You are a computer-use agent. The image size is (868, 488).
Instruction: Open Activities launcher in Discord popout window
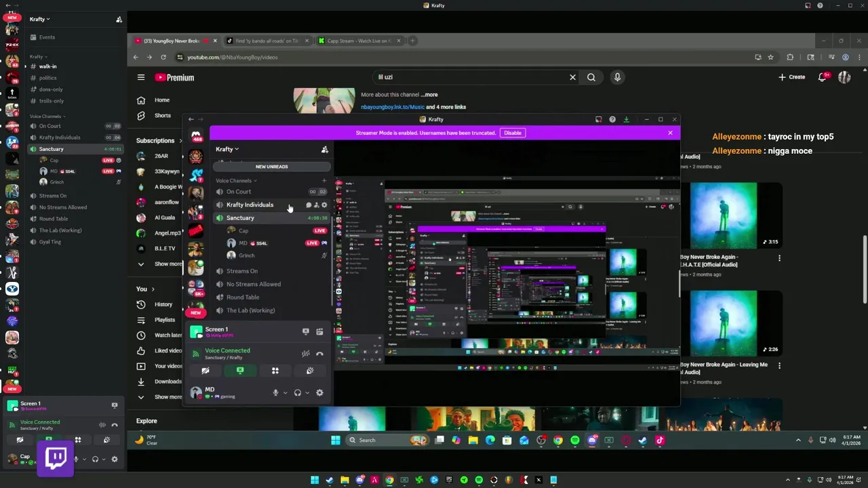(x=275, y=371)
